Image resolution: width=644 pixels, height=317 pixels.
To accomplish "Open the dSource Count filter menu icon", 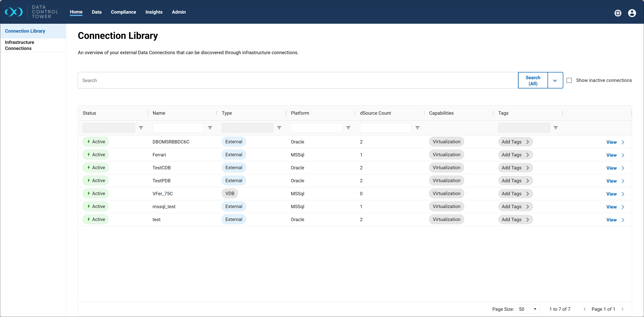I will click(418, 128).
